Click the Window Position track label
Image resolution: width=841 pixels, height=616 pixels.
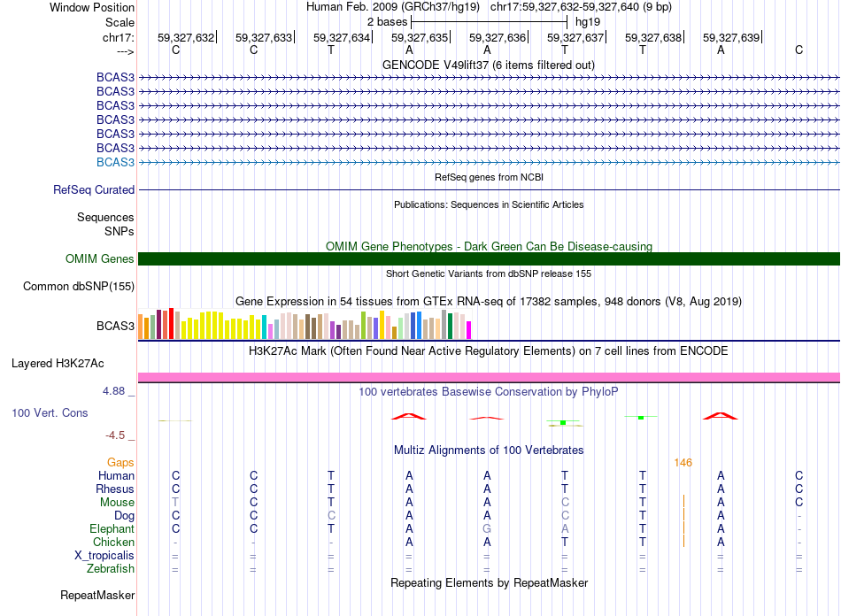click(92, 7)
